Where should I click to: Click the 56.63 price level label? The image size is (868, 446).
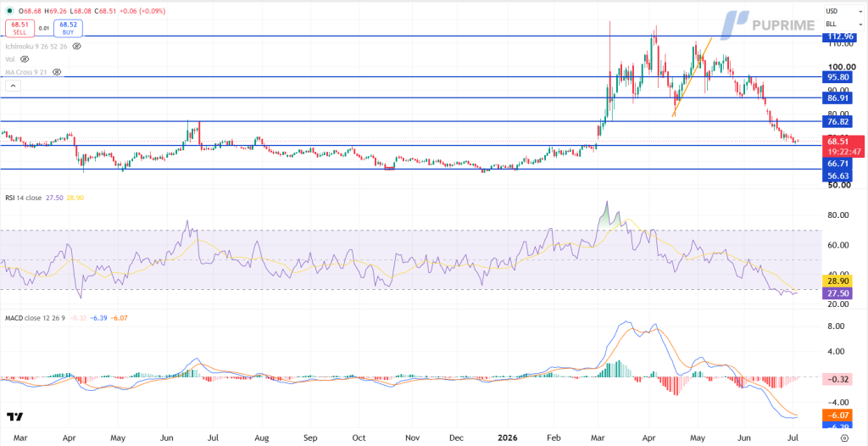pos(838,176)
